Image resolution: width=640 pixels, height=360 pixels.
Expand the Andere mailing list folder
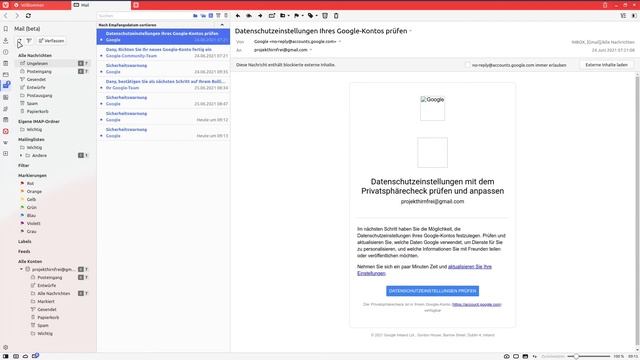click(21, 156)
